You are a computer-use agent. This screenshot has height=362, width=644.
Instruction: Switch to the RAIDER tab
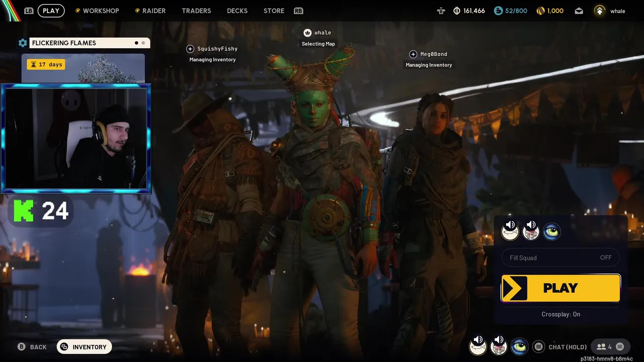[150, 11]
